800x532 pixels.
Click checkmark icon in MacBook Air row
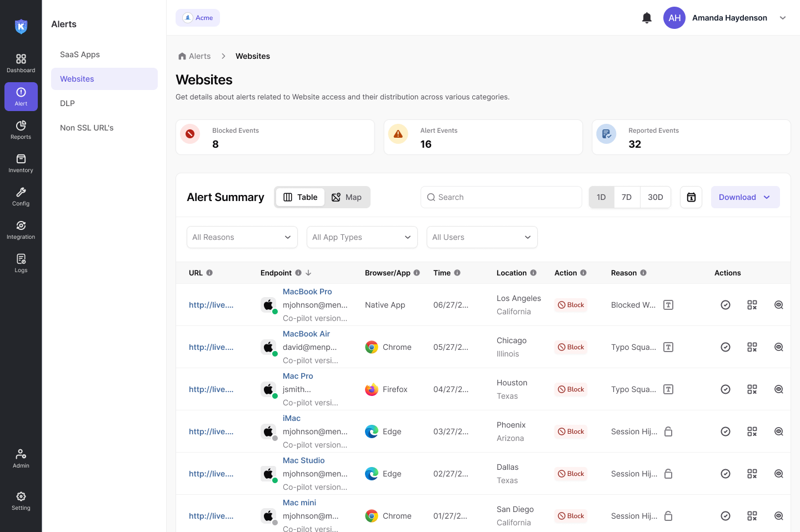click(x=726, y=347)
